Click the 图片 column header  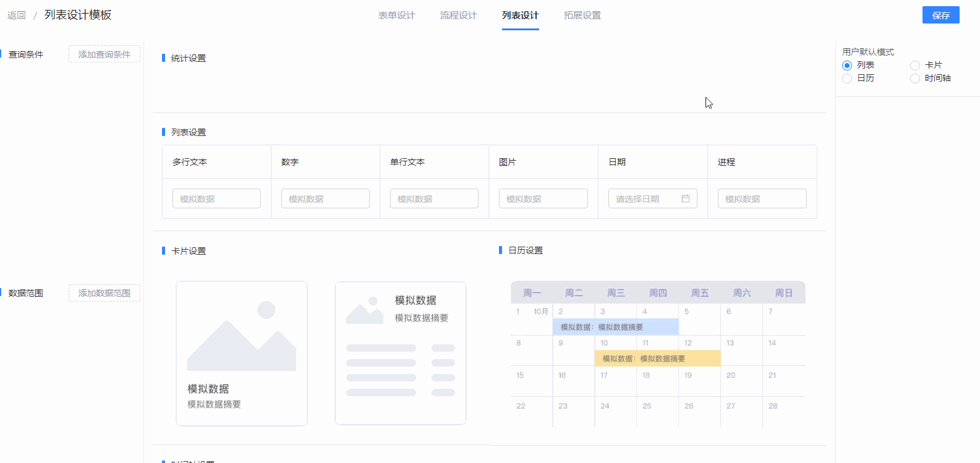508,162
